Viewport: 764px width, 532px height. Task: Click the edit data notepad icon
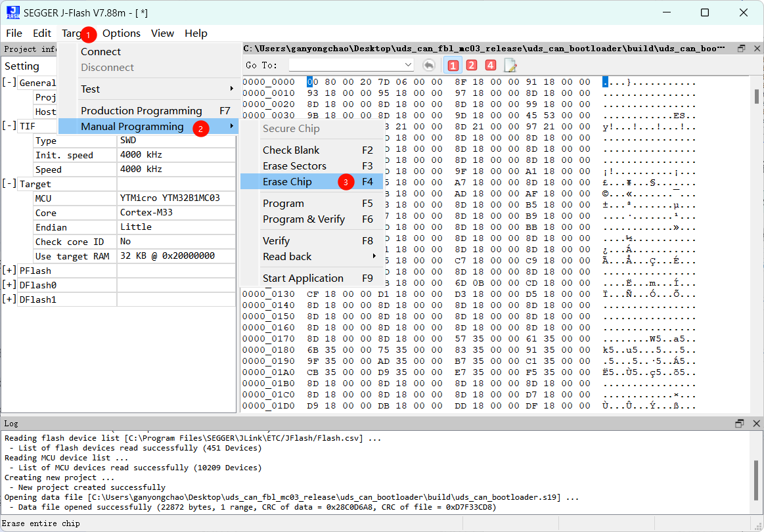point(510,65)
